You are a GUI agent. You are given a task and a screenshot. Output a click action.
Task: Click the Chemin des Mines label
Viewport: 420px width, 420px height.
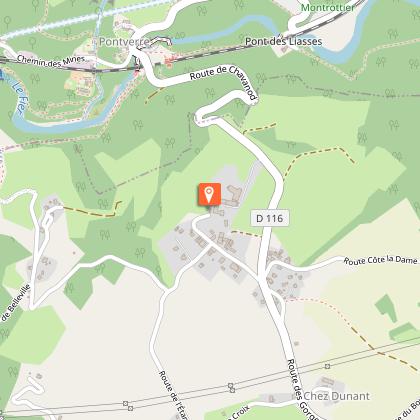(x=50, y=62)
